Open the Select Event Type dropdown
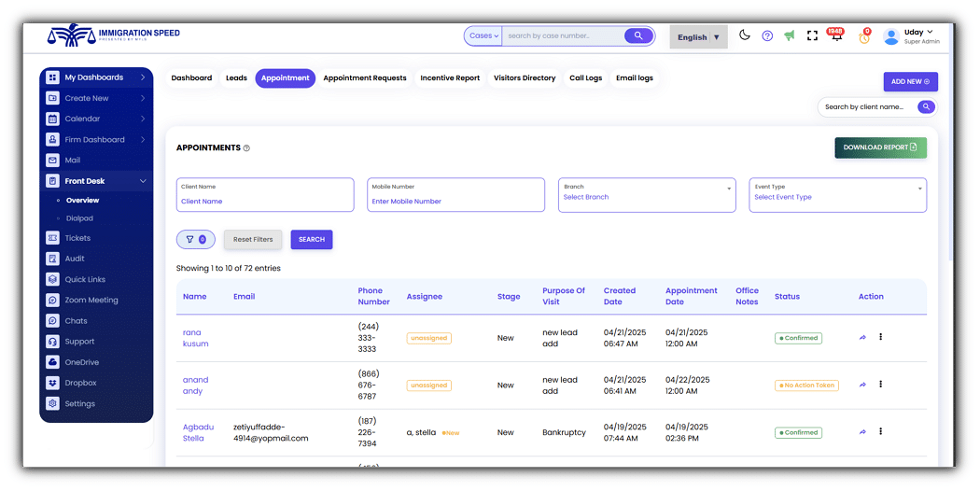 (x=837, y=195)
